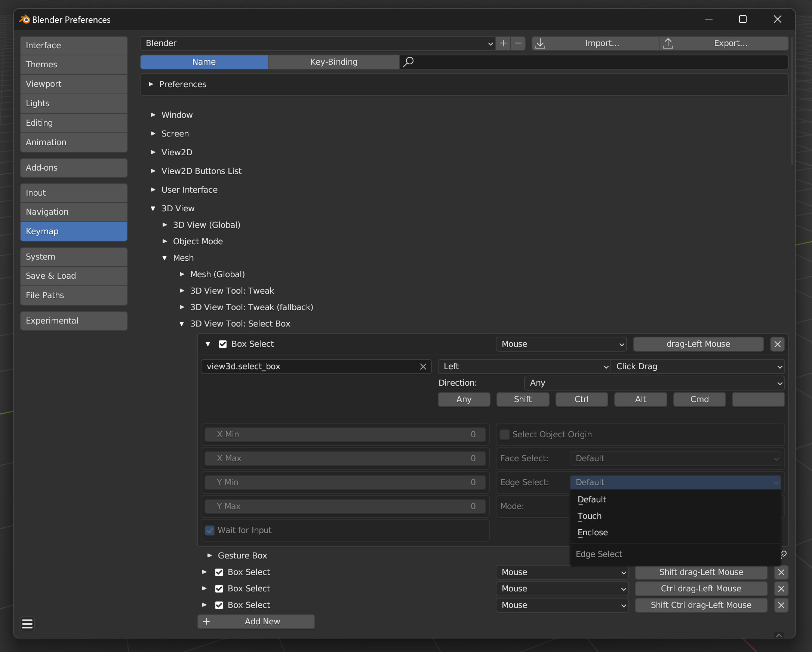Click the Import download arrow icon
The image size is (812, 652).
[540, 43]
